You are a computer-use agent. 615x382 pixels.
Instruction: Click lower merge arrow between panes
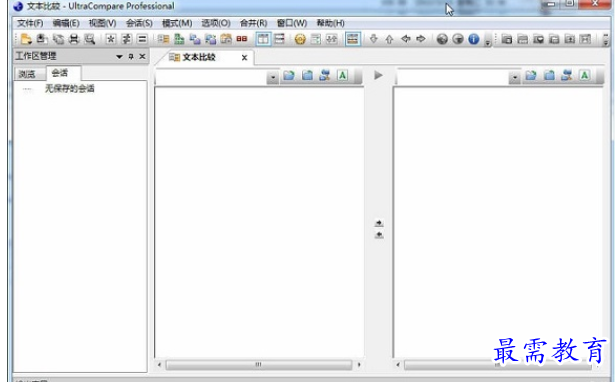pyautogui.click(x=379, y=235)
